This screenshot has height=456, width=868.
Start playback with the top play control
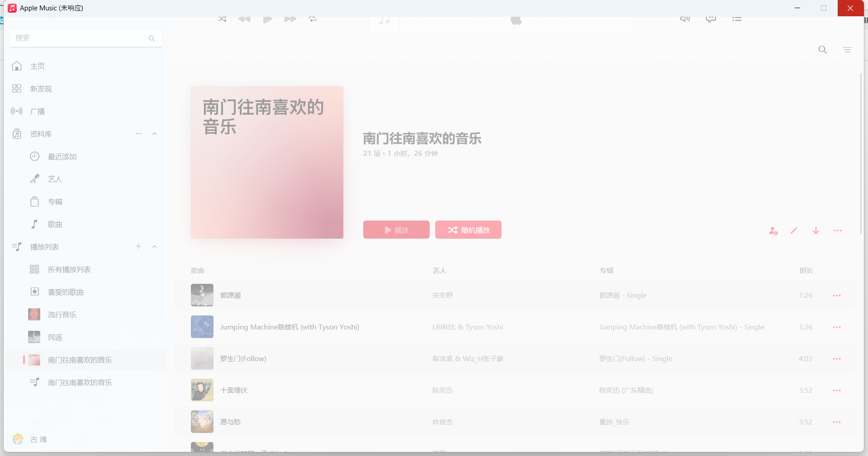[x=268, y=19]
